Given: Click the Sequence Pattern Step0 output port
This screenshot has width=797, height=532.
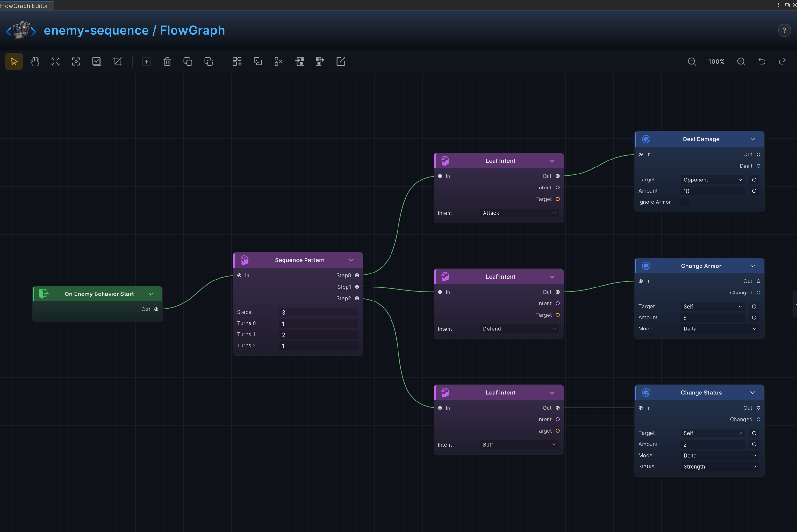Looking at the screenshot, I should (357, 275).
